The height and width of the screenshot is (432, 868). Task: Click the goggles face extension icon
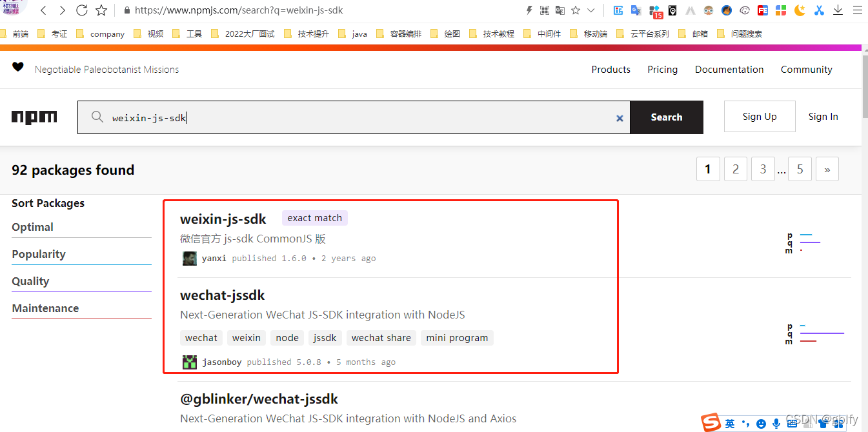[709, 10]
